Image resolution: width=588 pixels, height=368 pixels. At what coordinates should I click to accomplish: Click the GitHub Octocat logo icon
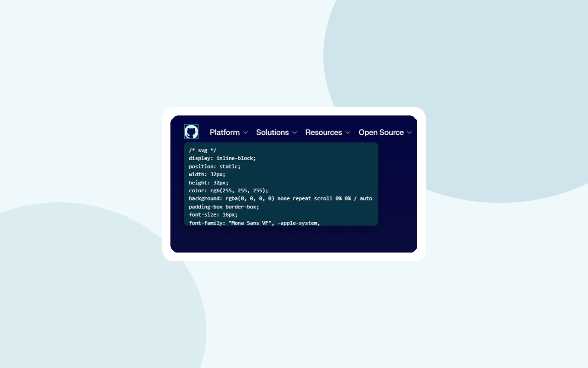coord(191,132)
